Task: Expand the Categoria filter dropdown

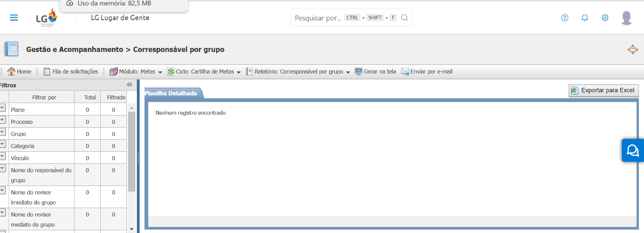Action: tap(2, 144)
